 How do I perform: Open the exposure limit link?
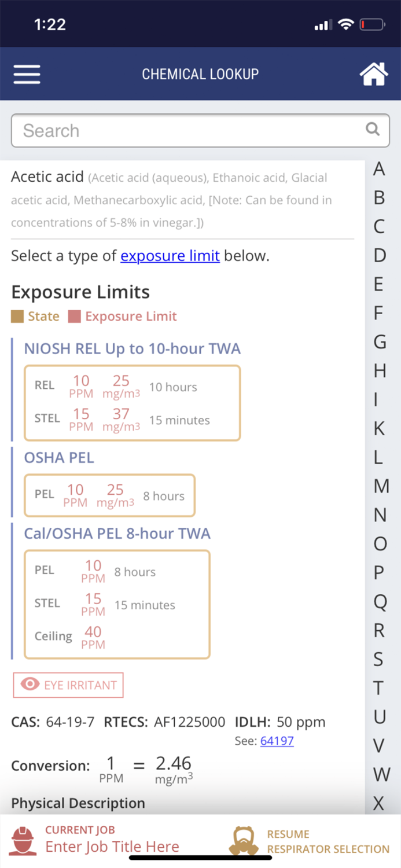point(170,256)
